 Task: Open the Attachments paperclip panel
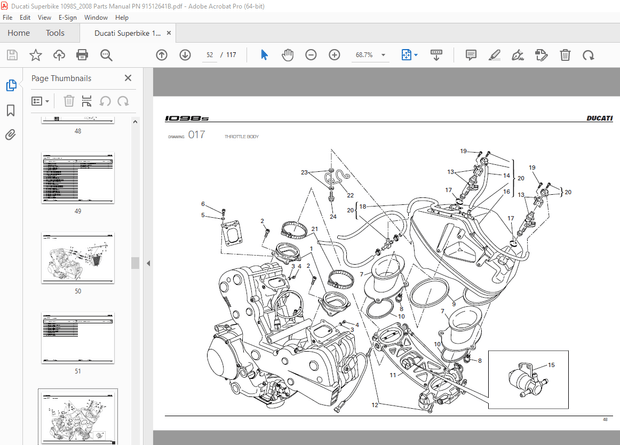[11, 135]
